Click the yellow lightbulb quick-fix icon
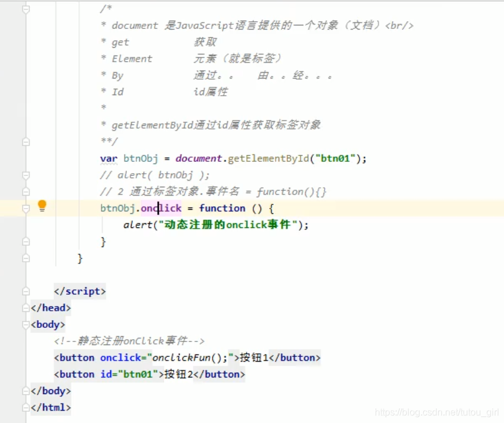This screenshot has height=423, width=504. tap(42, 206)
